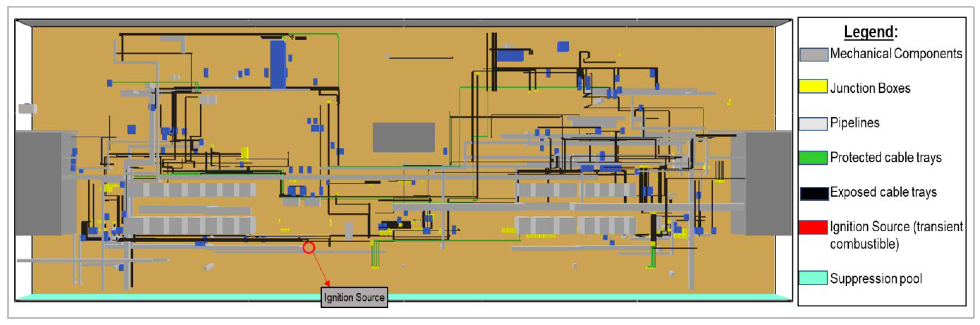Click the gray Mechanical Components legend swatch
The width and height of the screenshot is (980, 325).
tap(813, 55)
